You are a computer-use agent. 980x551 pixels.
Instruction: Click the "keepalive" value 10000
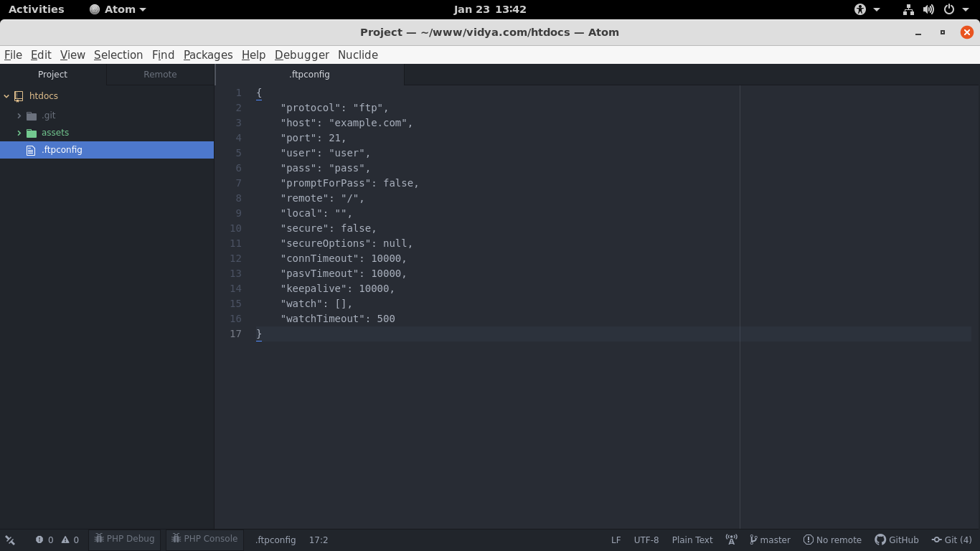374,289
